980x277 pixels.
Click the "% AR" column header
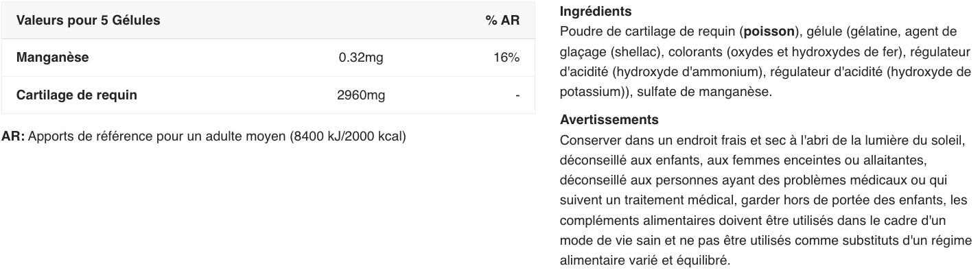[x=502, y=21]
